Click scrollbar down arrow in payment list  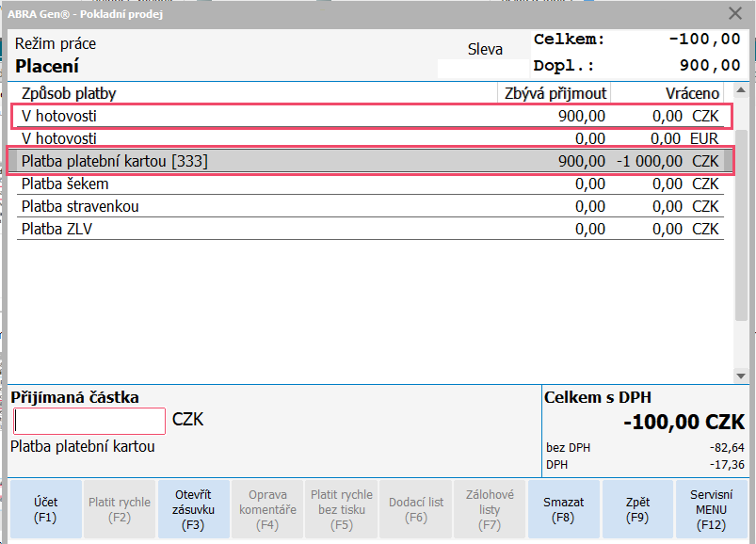741,376
